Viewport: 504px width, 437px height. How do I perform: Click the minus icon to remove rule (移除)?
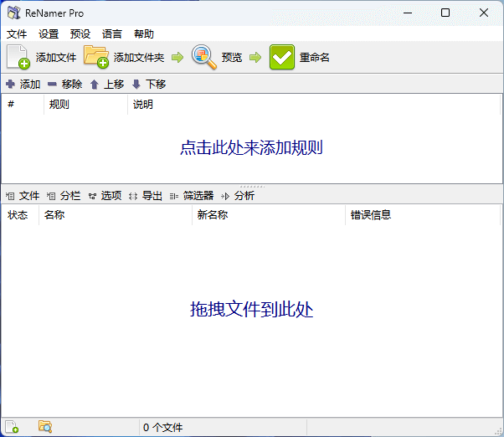52,85
